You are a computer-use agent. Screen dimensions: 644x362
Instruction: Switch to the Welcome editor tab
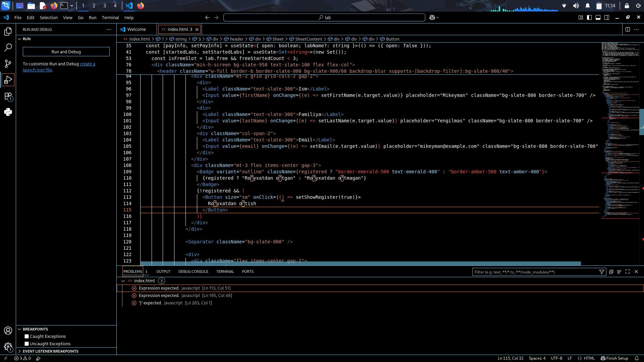[x=137, y=29]
